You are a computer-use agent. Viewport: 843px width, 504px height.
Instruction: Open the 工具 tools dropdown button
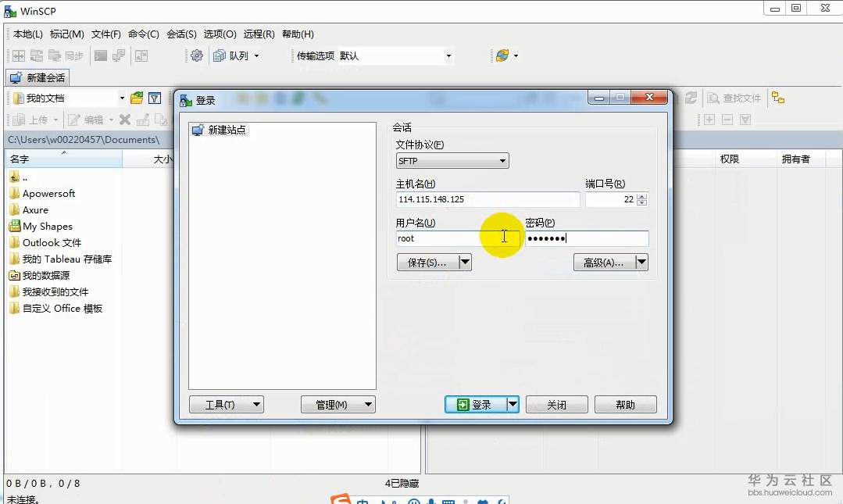(x=227, y=405)
